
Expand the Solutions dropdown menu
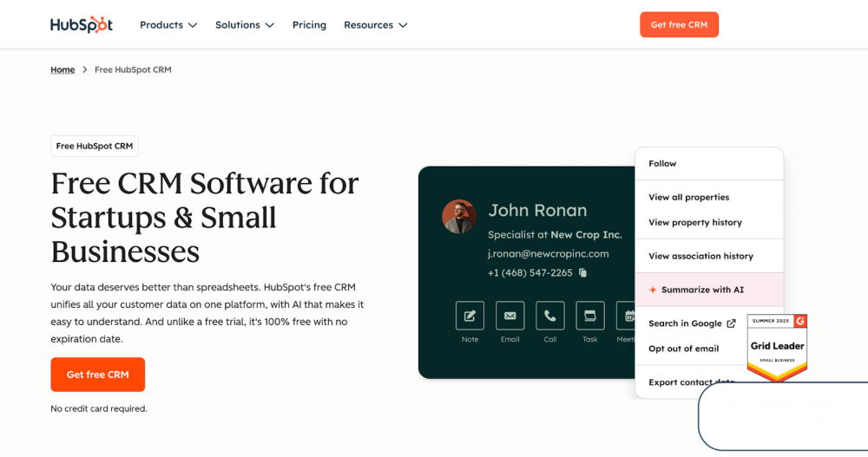click(245, 25)
